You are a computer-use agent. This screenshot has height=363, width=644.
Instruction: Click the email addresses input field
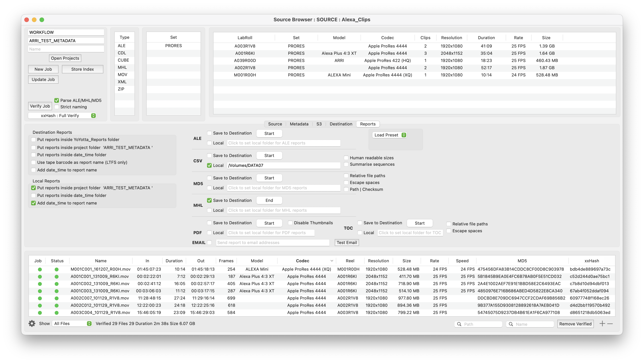point(272,243)
